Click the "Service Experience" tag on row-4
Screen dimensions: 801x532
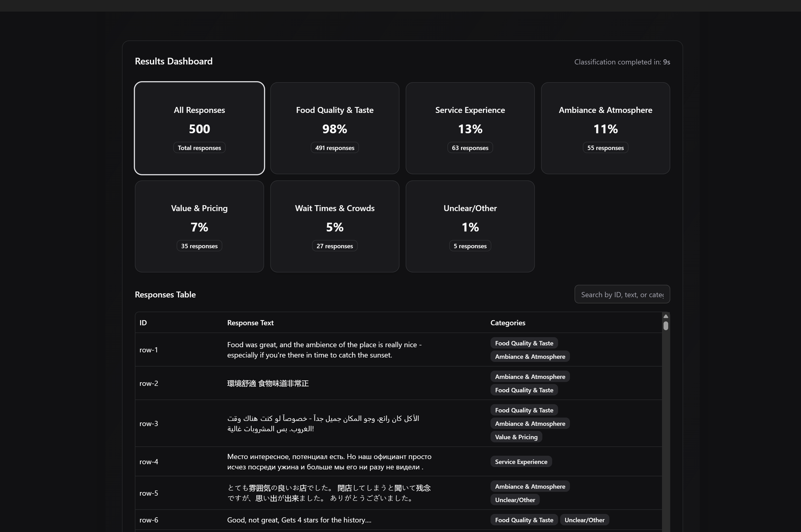521,461
